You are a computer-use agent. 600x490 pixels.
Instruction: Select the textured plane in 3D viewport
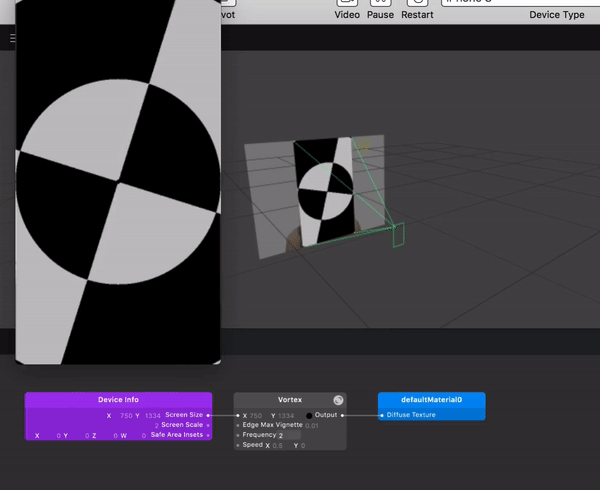point(324,191)
